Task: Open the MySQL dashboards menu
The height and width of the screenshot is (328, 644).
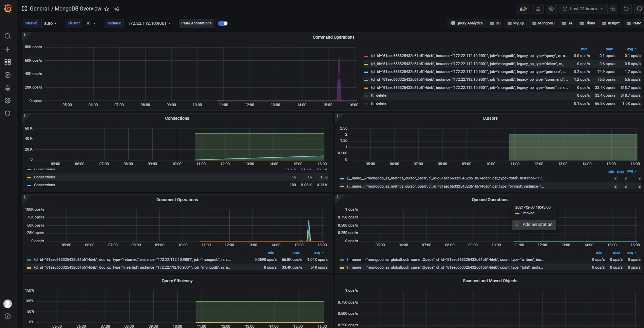Action: [x=516, y=23]
